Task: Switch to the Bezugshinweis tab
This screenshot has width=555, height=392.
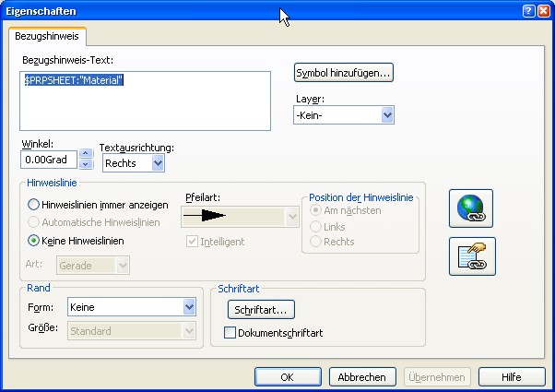Action: tap(47, 36)
